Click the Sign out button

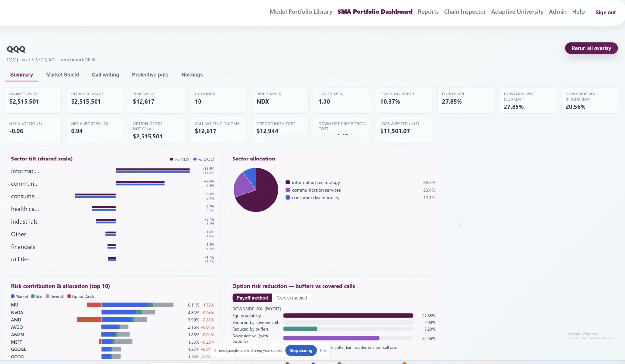pos(605,12)
